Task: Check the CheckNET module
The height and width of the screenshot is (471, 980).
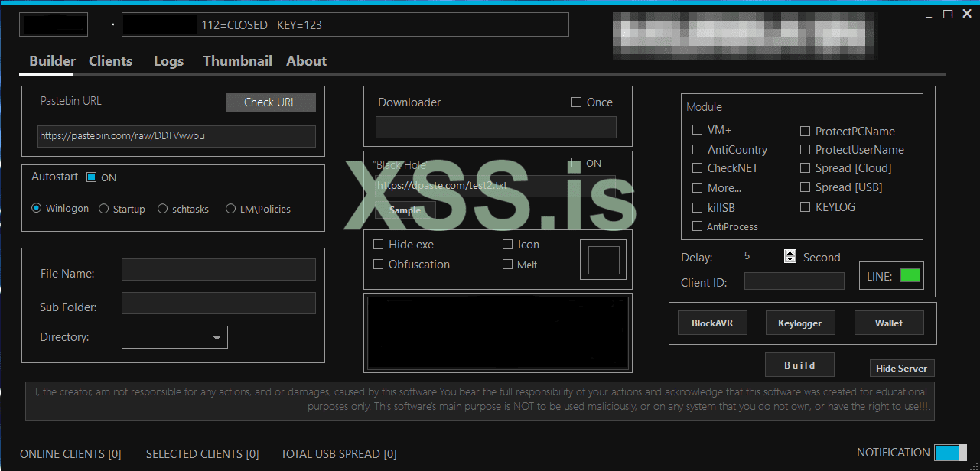Action: [697, 168]
